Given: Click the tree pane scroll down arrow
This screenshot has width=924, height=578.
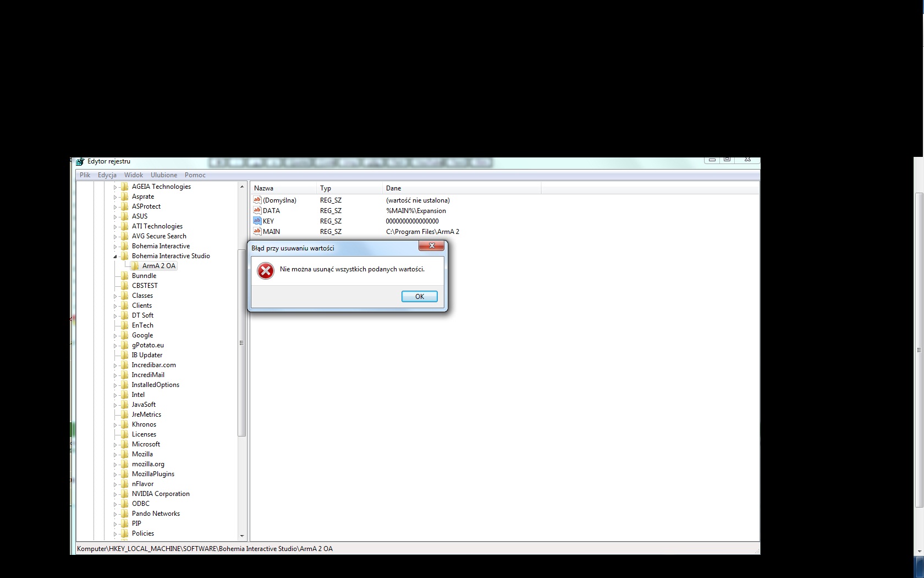Looking at the screenshot, I should (241, 536).
